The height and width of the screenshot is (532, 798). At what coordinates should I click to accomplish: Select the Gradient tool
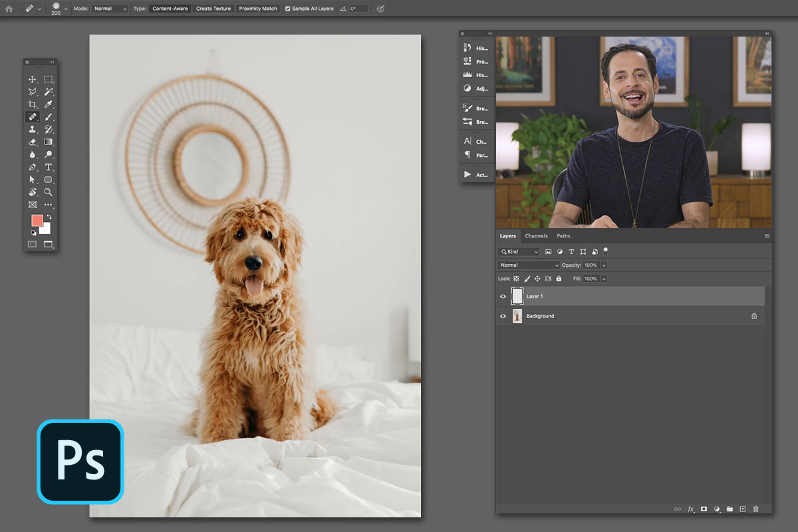(48, 142)
